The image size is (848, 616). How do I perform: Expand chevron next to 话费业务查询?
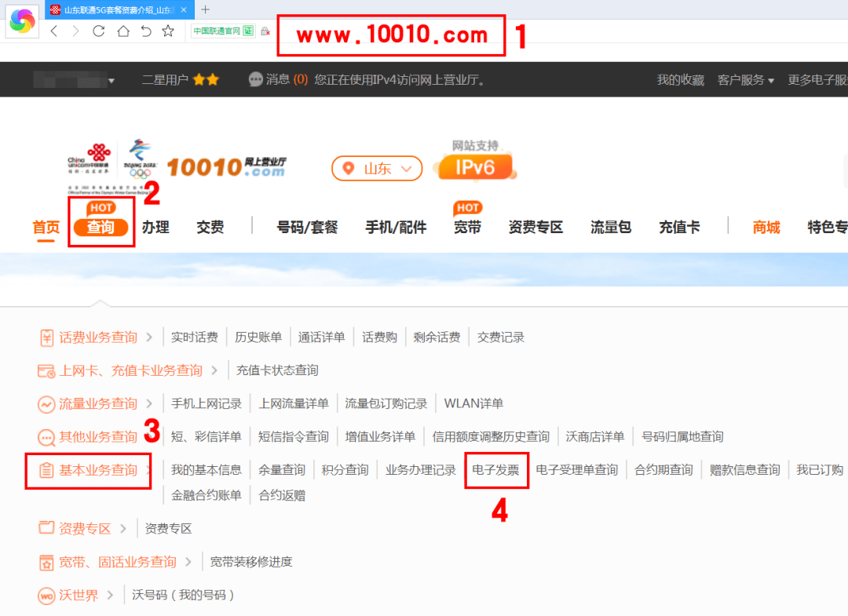pyautogui.click(x=149, y=337)
